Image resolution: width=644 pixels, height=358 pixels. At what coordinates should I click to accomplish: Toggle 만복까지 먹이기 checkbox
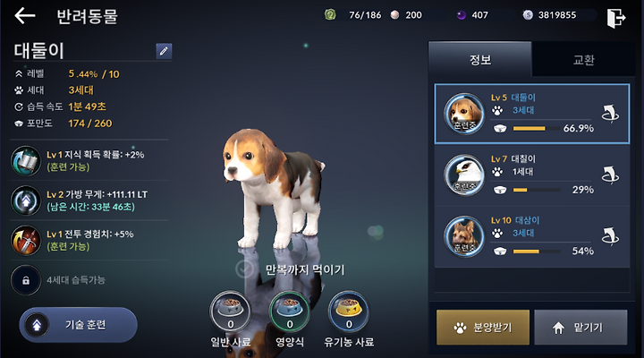click(x=244, y=269)
